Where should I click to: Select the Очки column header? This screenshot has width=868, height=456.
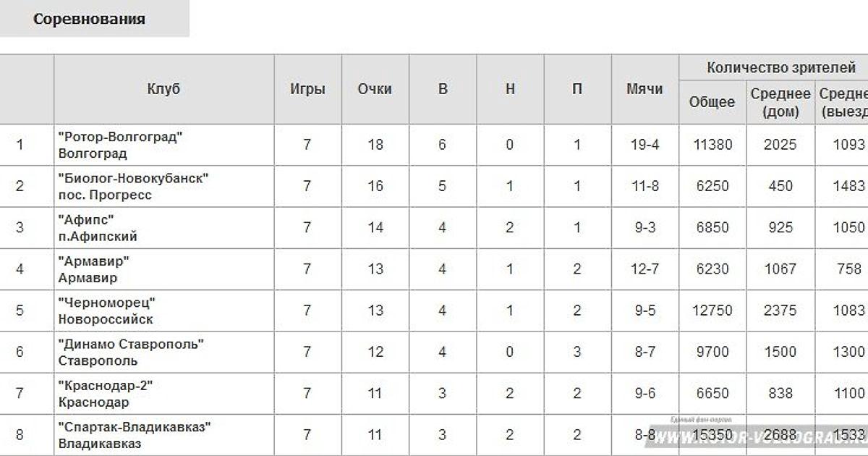[x=375, y=89]
